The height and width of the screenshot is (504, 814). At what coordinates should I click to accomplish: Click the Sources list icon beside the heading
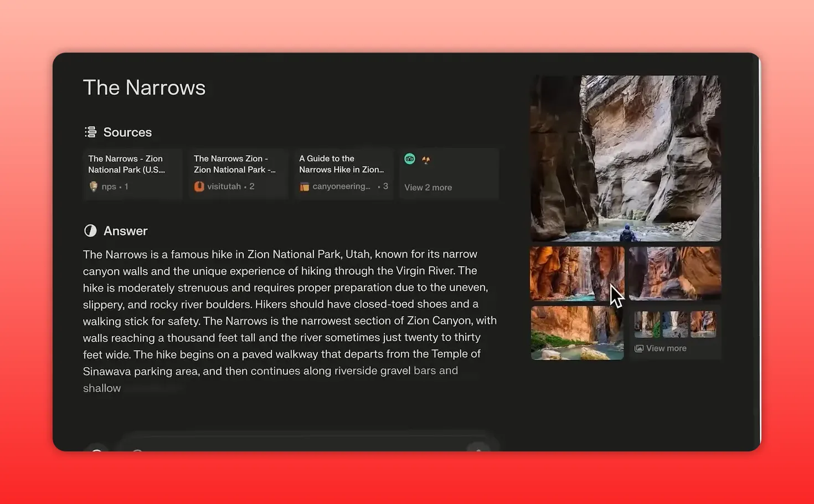[90, 132]
